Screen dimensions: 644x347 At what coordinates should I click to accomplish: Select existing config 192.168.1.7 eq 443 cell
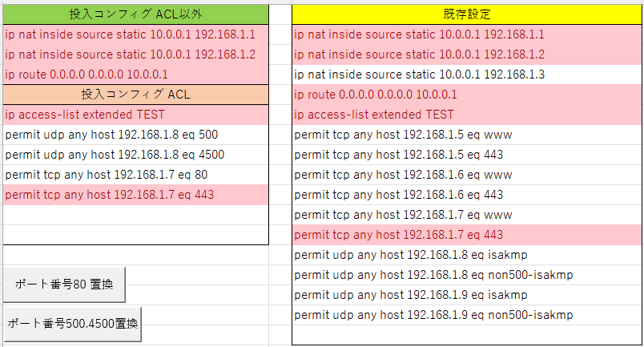[x=467, y=235]
